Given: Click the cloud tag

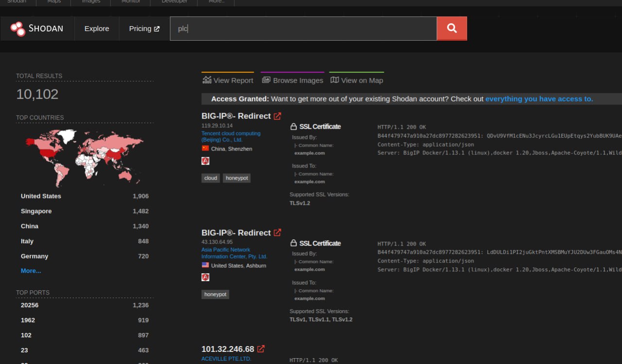Looking at the screenshot, I should point(211,178).
